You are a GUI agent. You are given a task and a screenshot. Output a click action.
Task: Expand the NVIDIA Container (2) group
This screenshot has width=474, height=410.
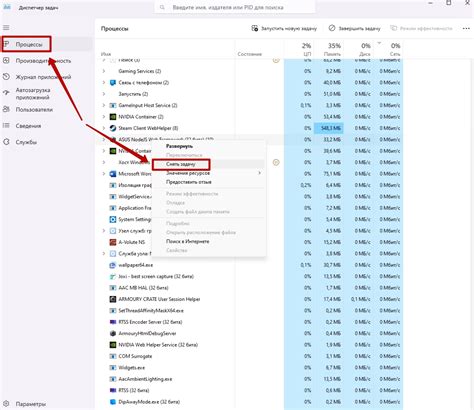(x=104, y=117)
